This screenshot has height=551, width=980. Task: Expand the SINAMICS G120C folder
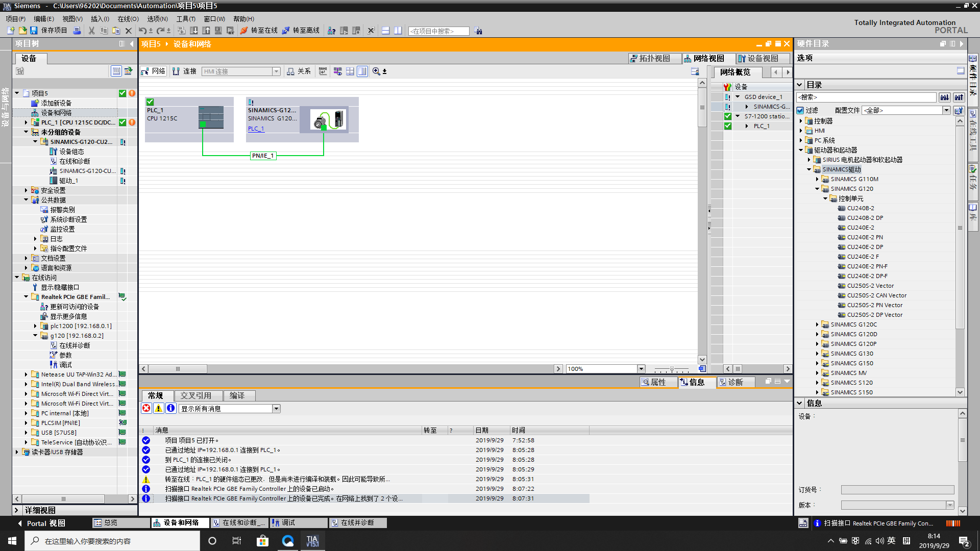[x=817, y=324]
